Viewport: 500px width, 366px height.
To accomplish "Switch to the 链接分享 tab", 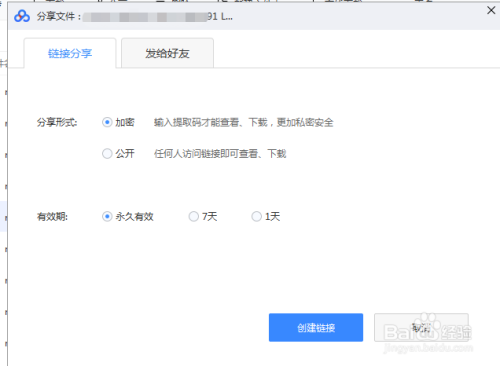I will pyautogui.click(x=70, y=53).
